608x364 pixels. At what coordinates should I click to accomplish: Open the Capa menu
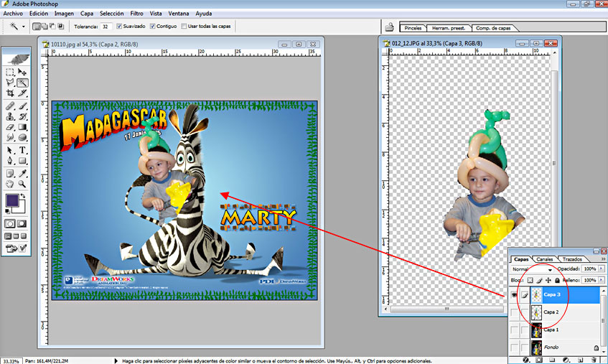(x=87, y=14)
